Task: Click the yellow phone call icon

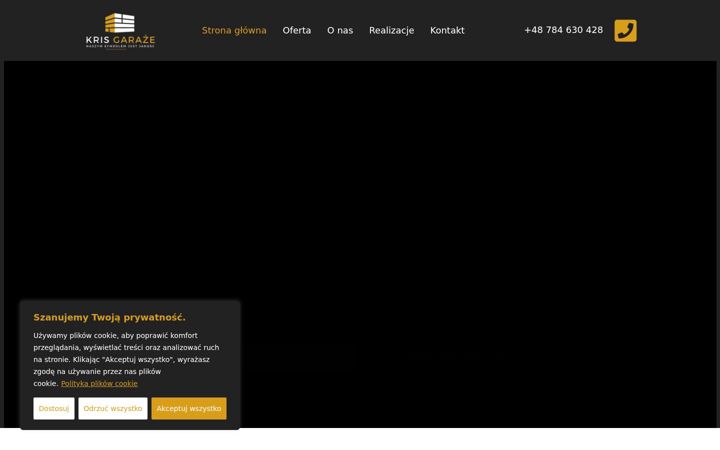Action: tap(625, 31)
